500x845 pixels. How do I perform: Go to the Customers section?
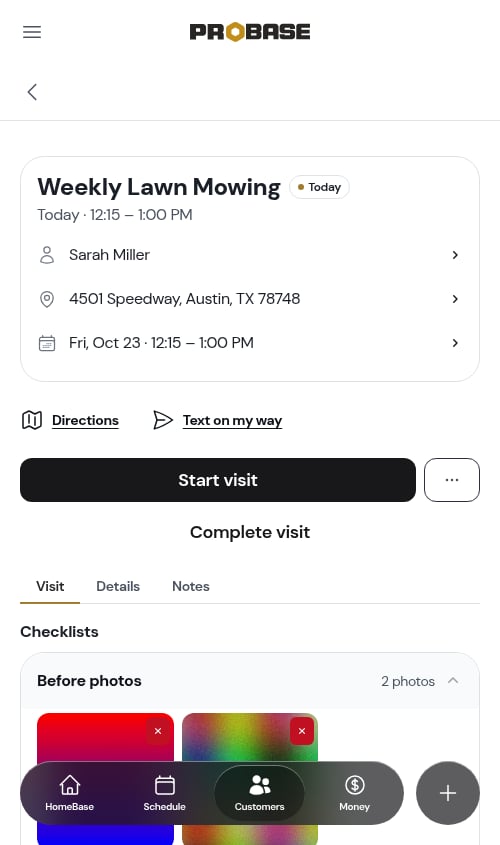(259, 793)
